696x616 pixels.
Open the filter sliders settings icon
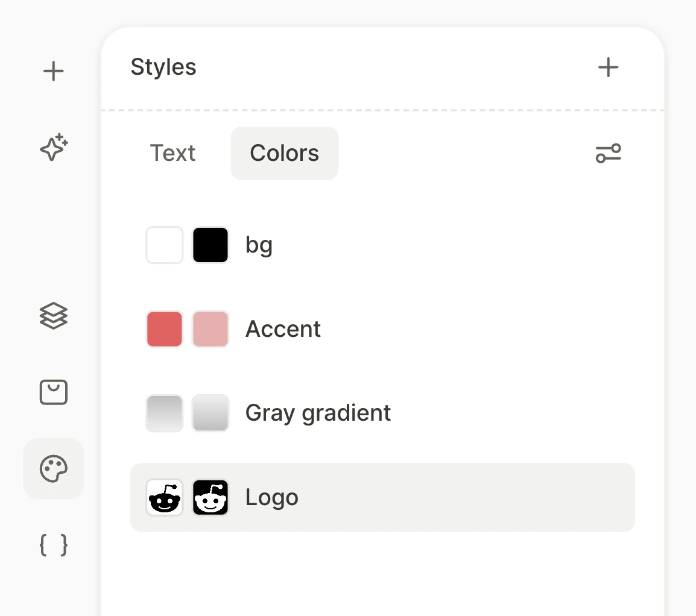[x=608, y=153]
